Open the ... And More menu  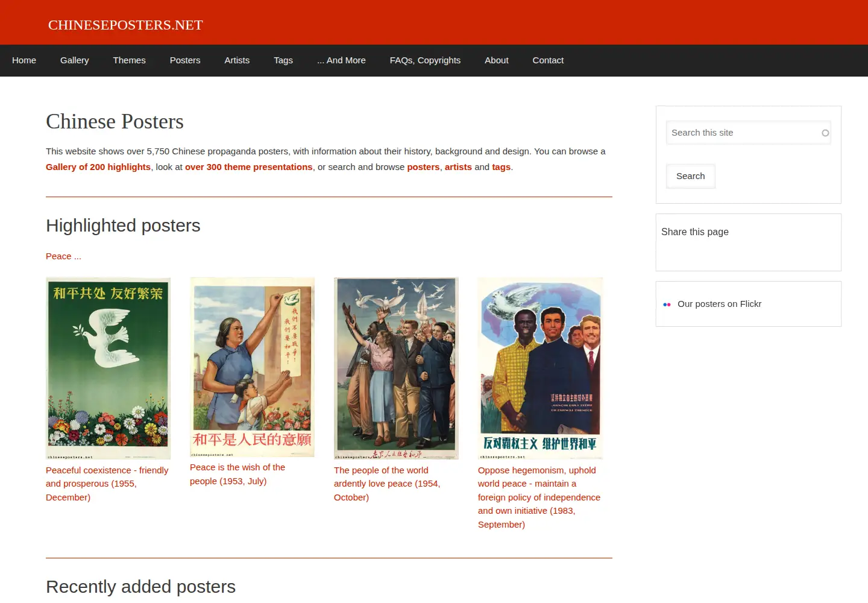[341, 60]
